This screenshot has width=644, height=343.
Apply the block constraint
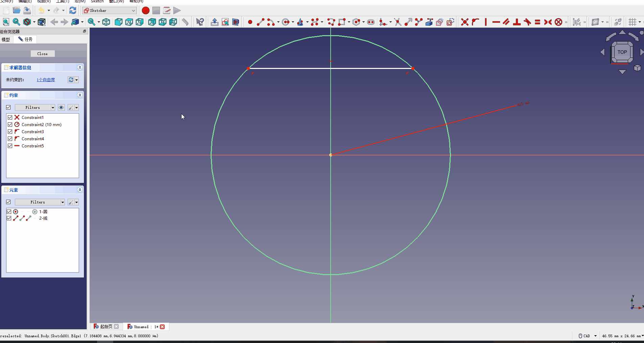tap(558, 22)
